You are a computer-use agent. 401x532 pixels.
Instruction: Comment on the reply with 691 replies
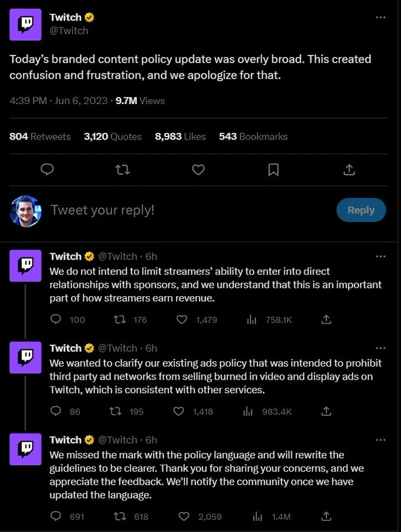coord(56,516)
